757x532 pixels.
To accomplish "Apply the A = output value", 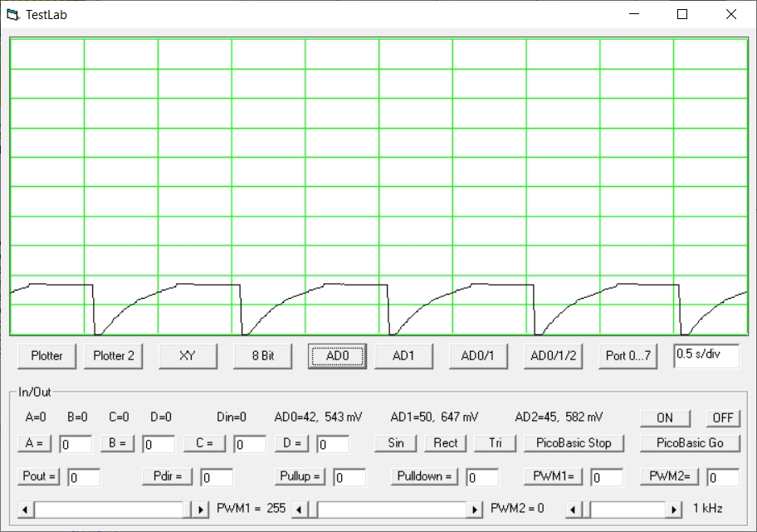I will point(34,443).
